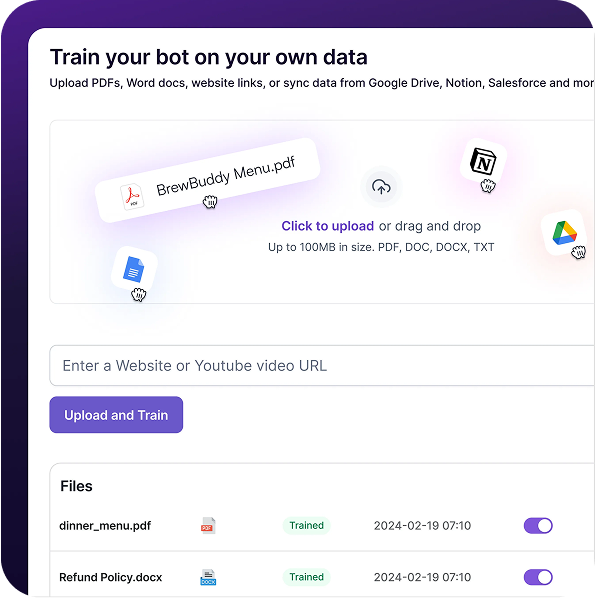Open the 'Click to upload' link
This screenshot has height=598, width=595.
point(327,226)
